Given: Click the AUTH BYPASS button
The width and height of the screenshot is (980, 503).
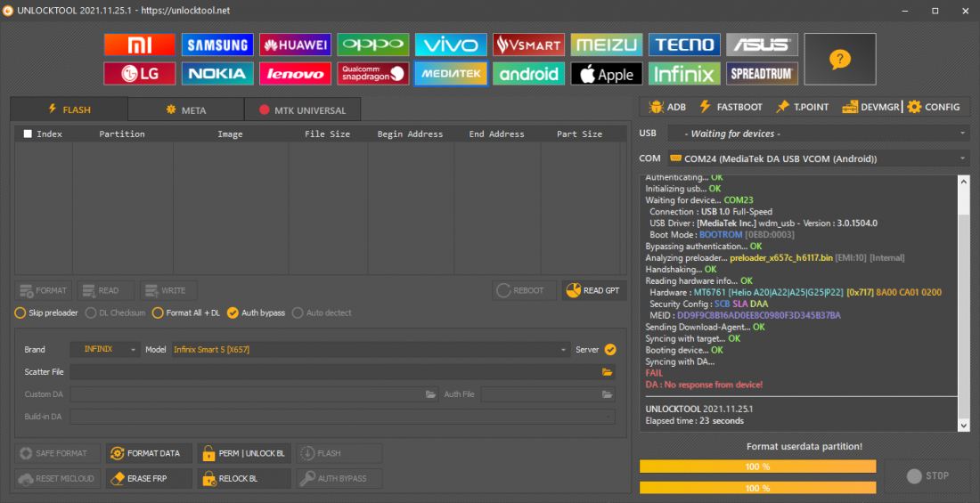Looking at the screenshot, I should tap(339, 479).
